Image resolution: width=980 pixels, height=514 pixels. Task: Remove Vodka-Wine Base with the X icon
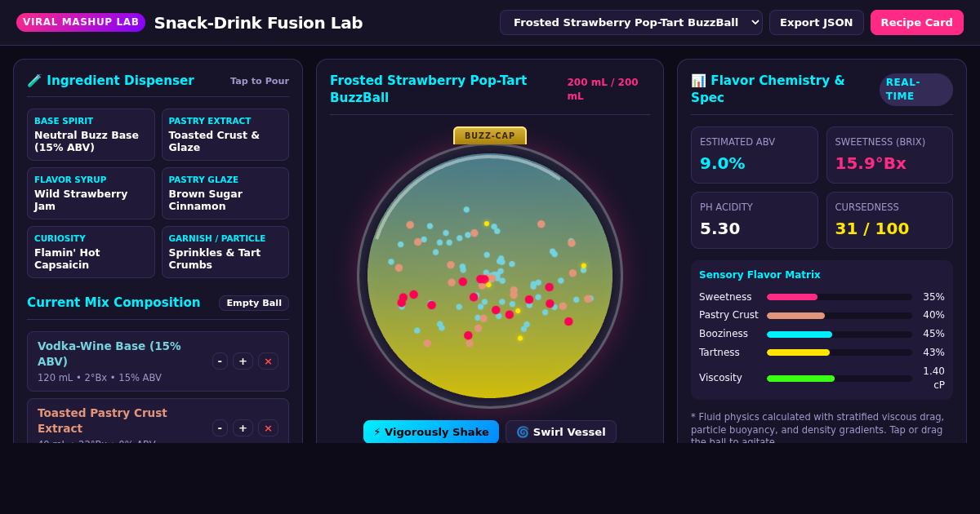tap(268, 361)
